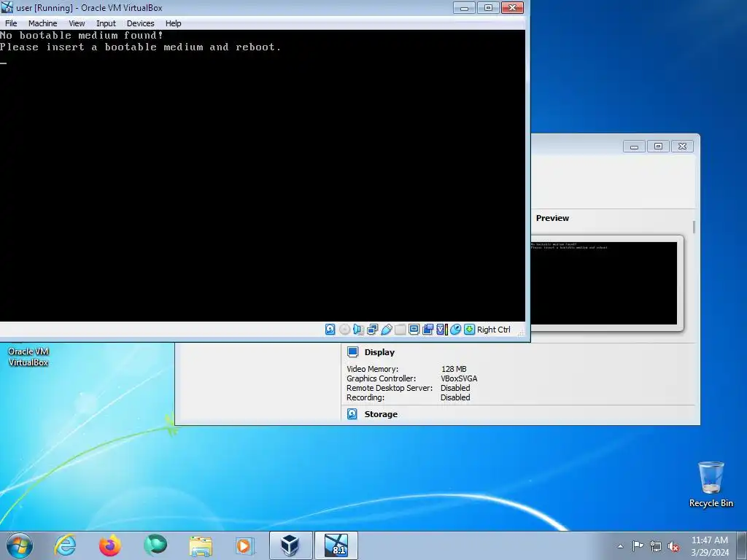Launch Firefox from the taskbar
Screen dimensions: 747x560
[x=109, y=545]
